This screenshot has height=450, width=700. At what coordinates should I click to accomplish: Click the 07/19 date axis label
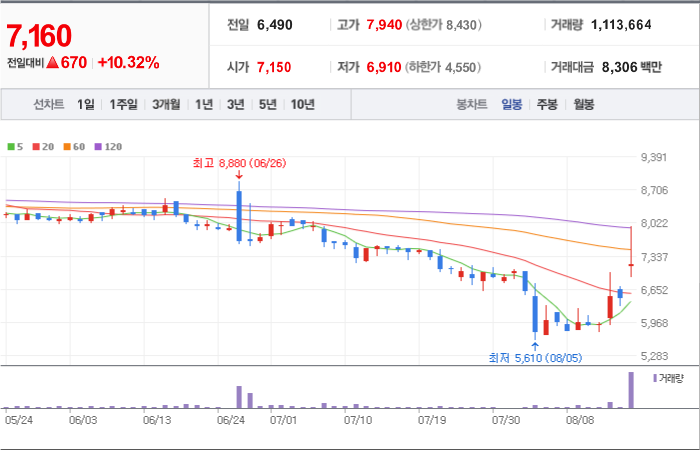432,421
